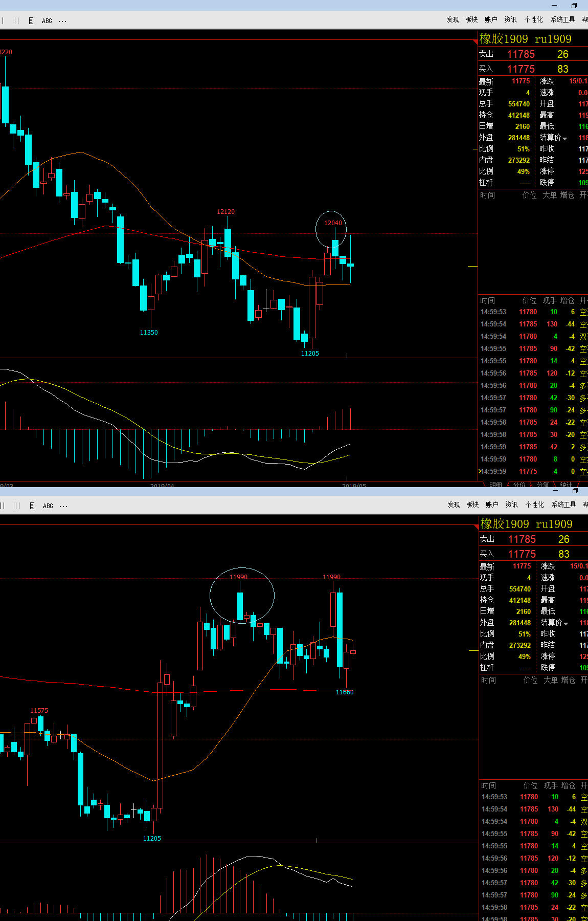
Task: Open the 个性化 menu in lower window
Action: click(x=534, y=505)
